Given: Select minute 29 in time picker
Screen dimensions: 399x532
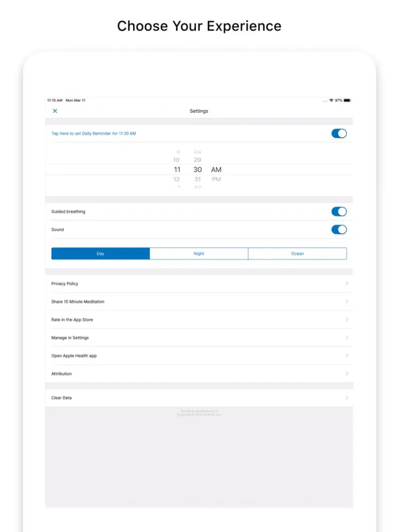Looking at the screenshot, I should (197, 160).
